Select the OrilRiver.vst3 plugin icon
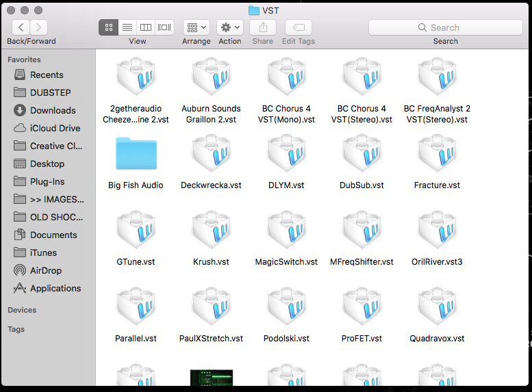The image size is (532, 392). pyautogui.click(x=437, y=230)
